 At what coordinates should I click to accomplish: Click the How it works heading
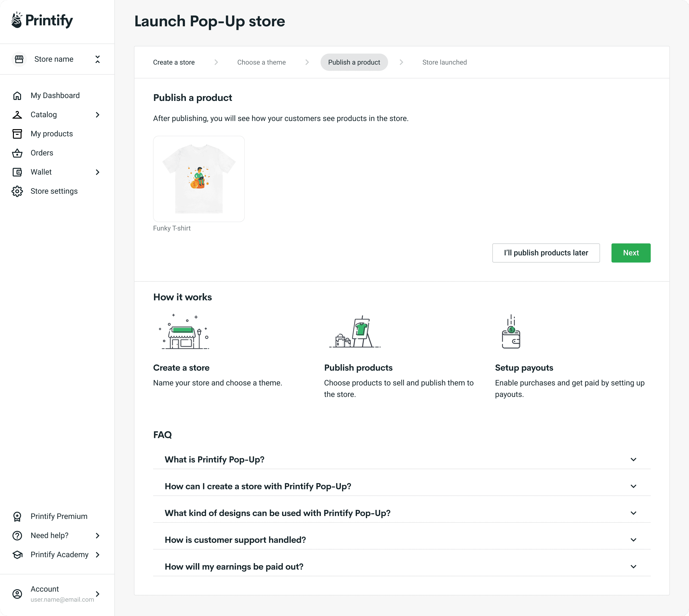[183, 297]
